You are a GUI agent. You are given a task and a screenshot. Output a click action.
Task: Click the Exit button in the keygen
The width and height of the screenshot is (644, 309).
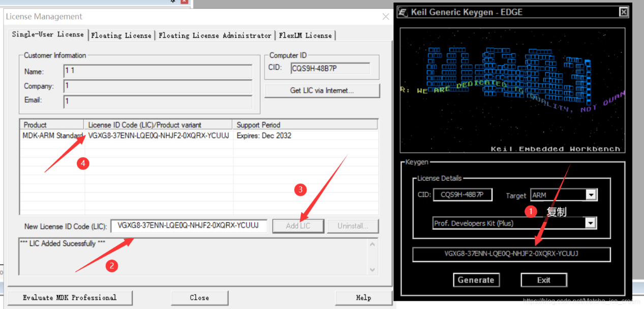coord(544,280)
